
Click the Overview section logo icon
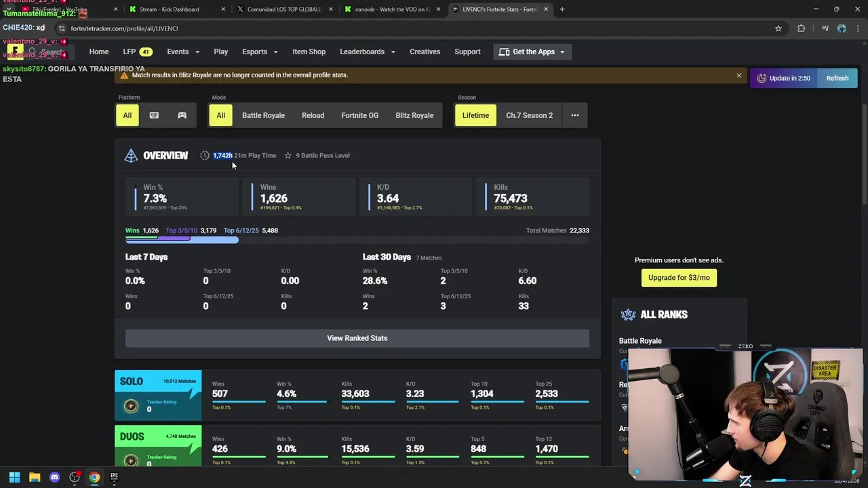point(131,156)
